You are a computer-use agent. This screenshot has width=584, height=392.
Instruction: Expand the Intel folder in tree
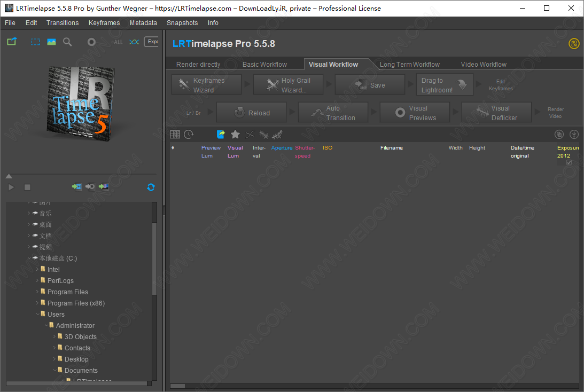[37, 269]
